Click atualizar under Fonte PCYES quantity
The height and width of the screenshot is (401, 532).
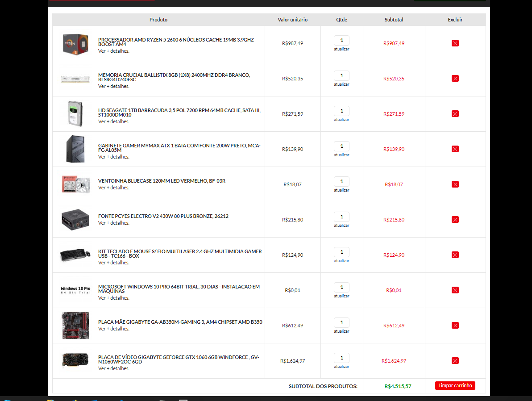tap(342, 226)
